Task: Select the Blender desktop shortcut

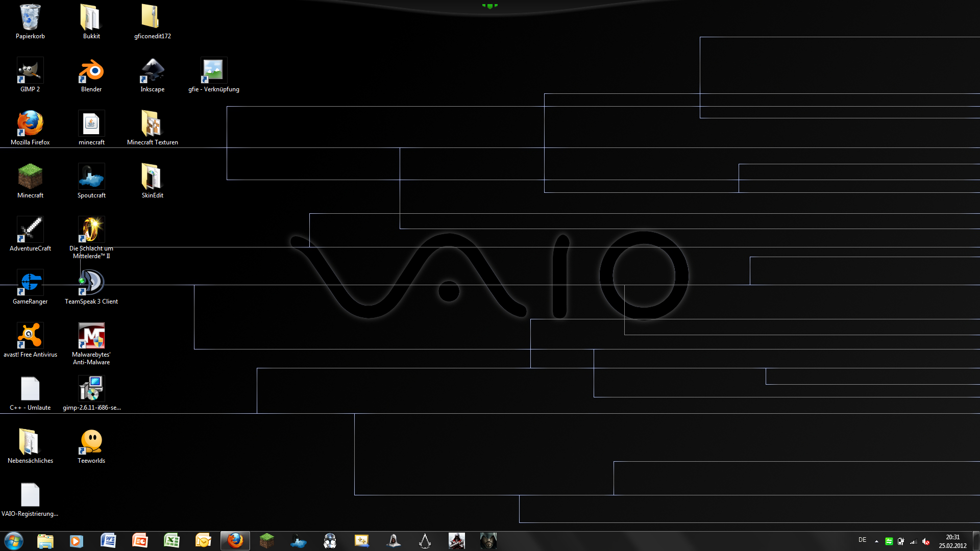Action: (91, 71)
